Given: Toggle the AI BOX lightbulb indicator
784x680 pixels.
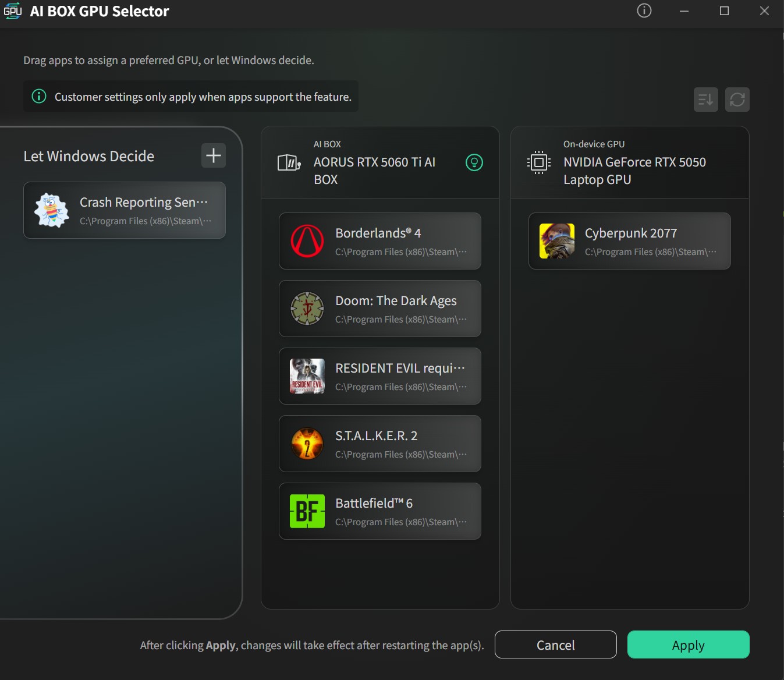Looking at the screenshot, I should click(x=474, y=162).
